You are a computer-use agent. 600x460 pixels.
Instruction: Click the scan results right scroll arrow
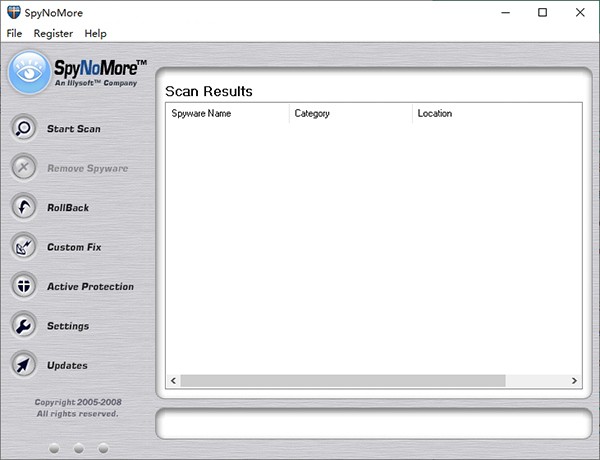point(574,381)
